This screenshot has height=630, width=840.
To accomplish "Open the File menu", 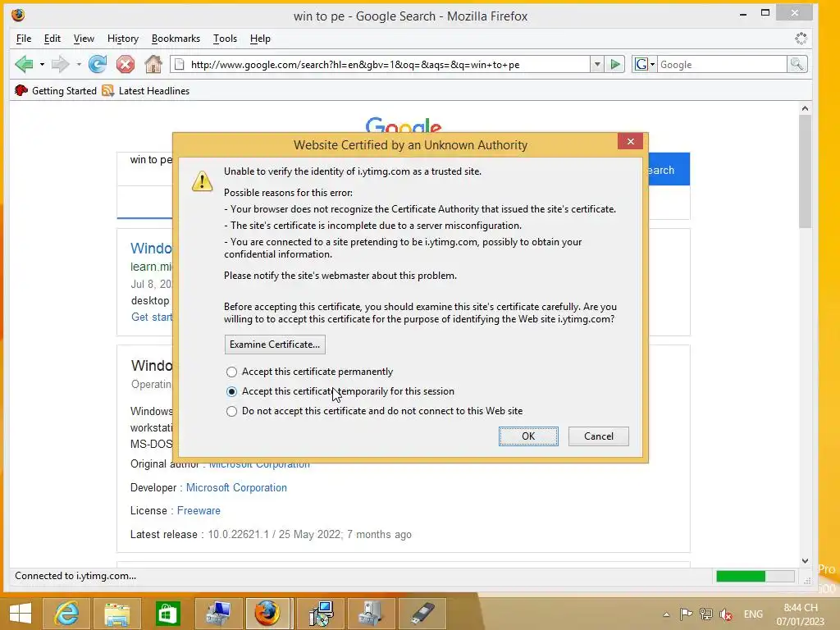I will click(24, 39).
